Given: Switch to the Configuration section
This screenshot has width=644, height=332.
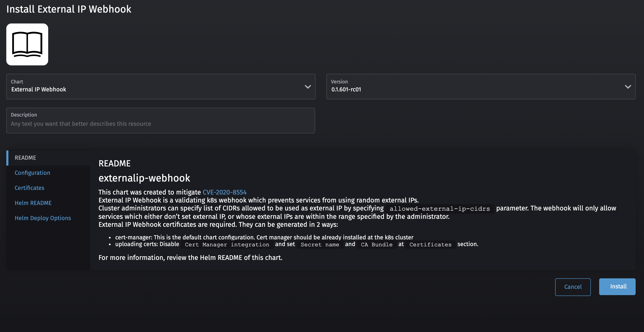Looking at the screenshot, I should click(x=32, y=173).
